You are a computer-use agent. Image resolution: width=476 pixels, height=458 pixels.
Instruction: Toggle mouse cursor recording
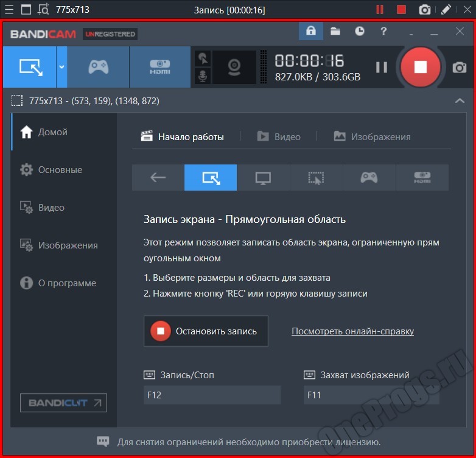coord(203,58)
